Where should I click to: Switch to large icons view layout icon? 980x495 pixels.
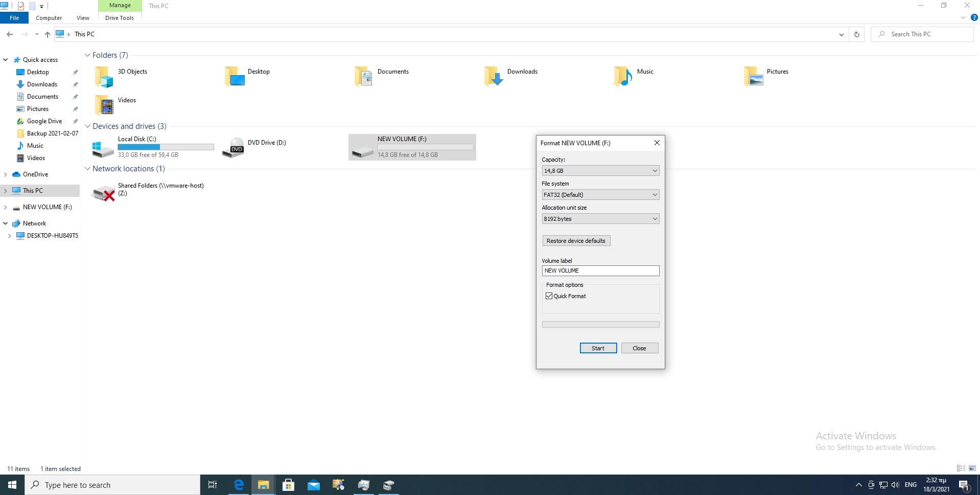tap(972, 468)
